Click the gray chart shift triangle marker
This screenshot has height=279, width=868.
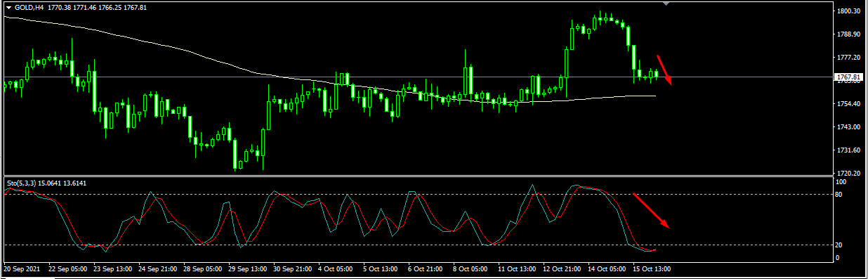[x=666, y=4]
